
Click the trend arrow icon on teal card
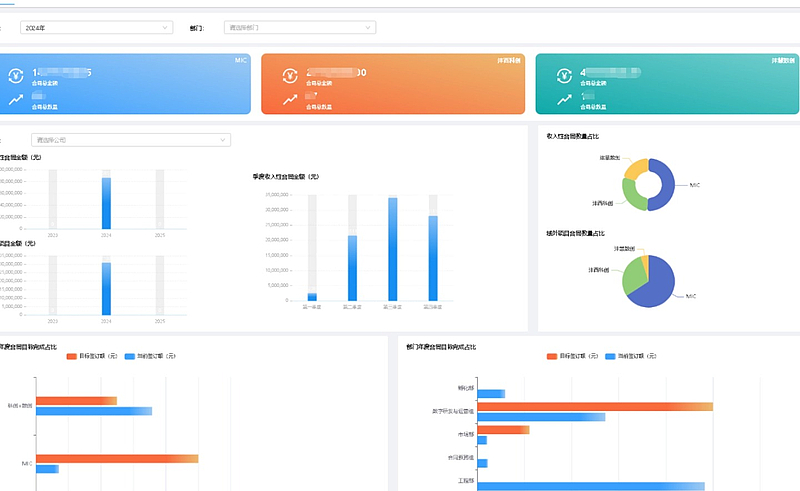click(563, 99)
